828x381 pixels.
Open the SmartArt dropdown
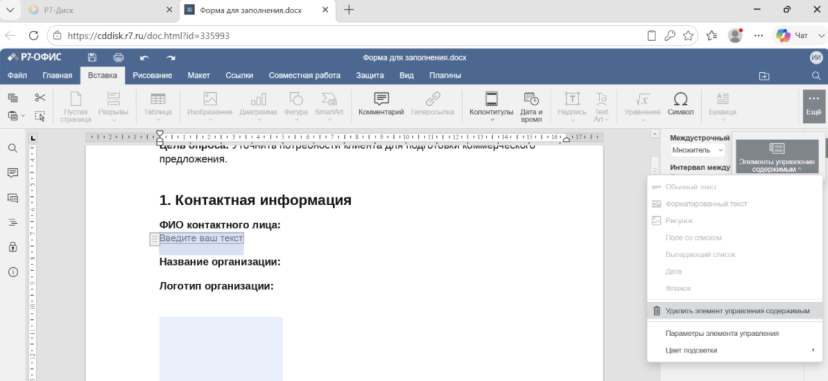tap(329, 107)
